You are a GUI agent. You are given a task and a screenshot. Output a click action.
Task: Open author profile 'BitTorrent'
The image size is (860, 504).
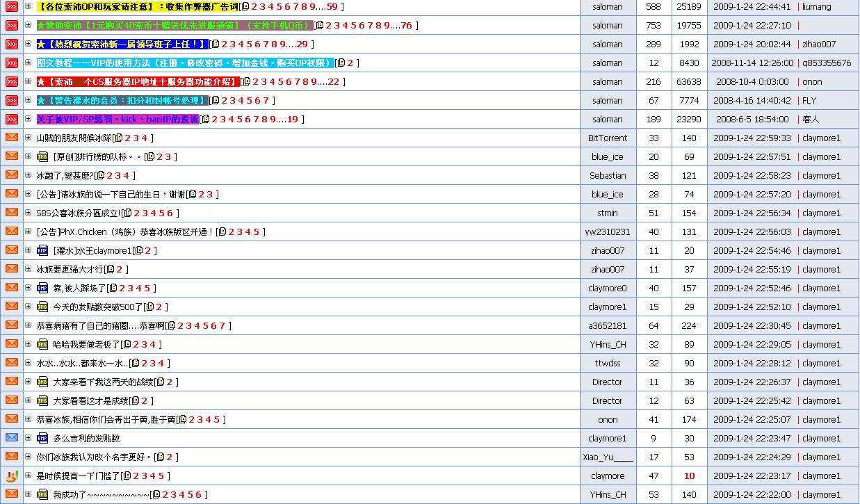pos(607,138)
